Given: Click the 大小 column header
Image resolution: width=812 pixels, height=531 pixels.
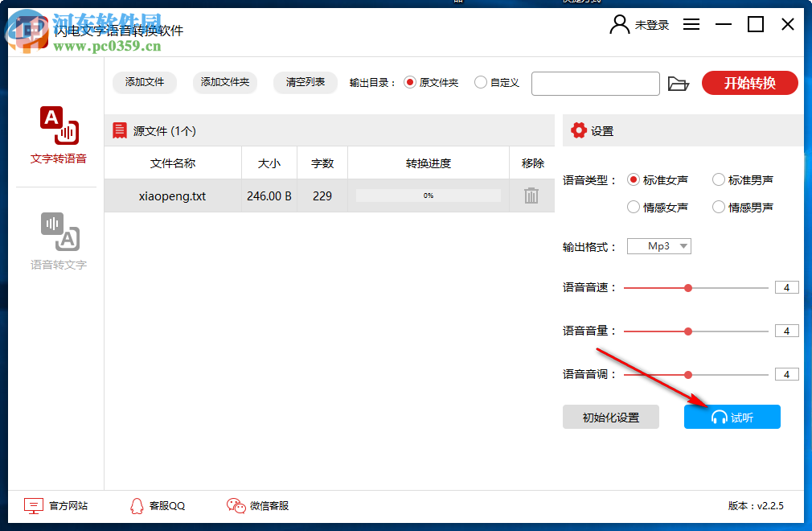Looking at the screenshot, I should pyautogui.click(x=269, y=163).
